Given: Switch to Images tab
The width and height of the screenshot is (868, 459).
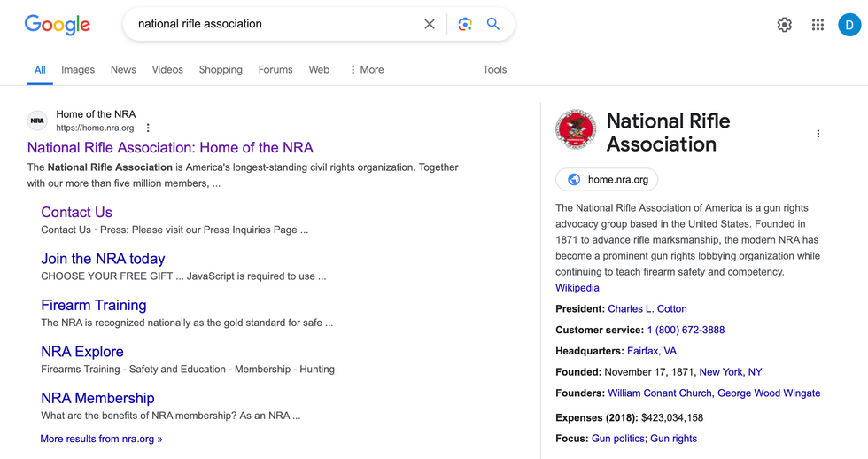Looking at the screenshot, I should (78, 70).
